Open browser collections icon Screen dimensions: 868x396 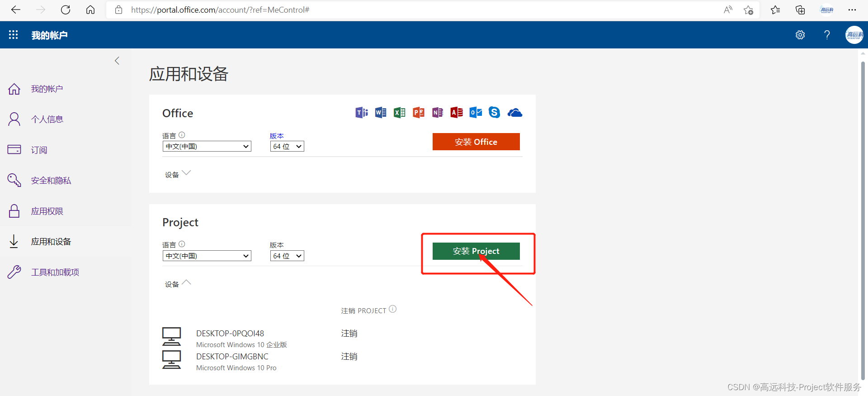tap(800, 10)
